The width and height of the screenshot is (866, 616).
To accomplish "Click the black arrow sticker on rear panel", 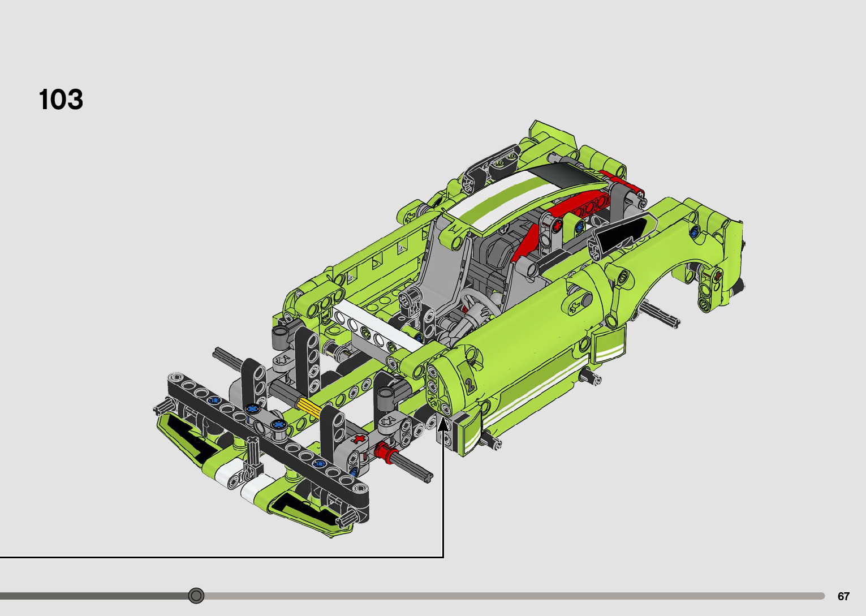I will pyautogui.click(x=622, y=233).
